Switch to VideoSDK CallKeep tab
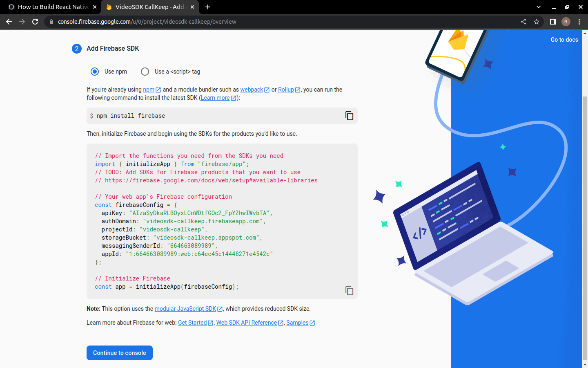The width and height of the screenshot is (588, 368). 149,7
